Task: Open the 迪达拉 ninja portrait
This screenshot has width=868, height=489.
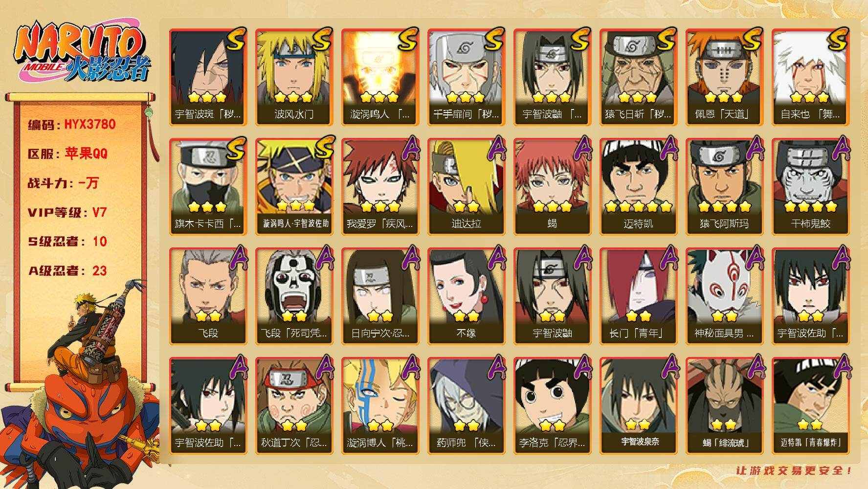Action: (466, 187)
